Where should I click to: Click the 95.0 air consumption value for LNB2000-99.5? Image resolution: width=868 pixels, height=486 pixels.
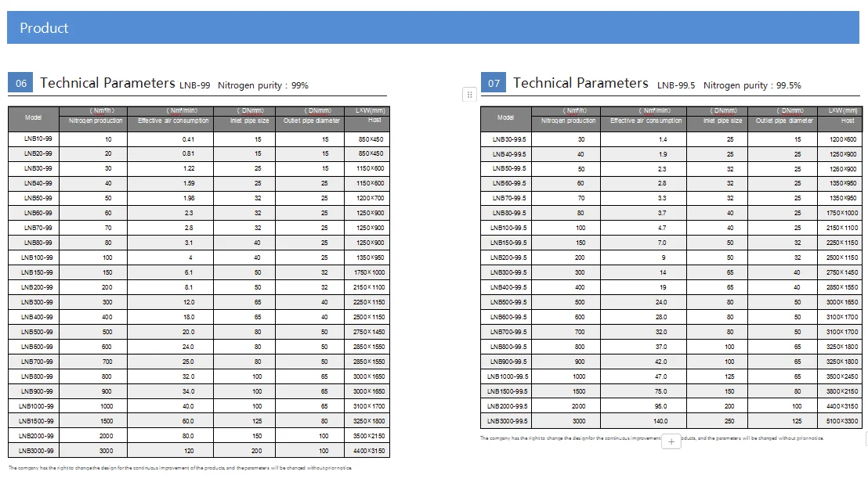pos(661,406)
